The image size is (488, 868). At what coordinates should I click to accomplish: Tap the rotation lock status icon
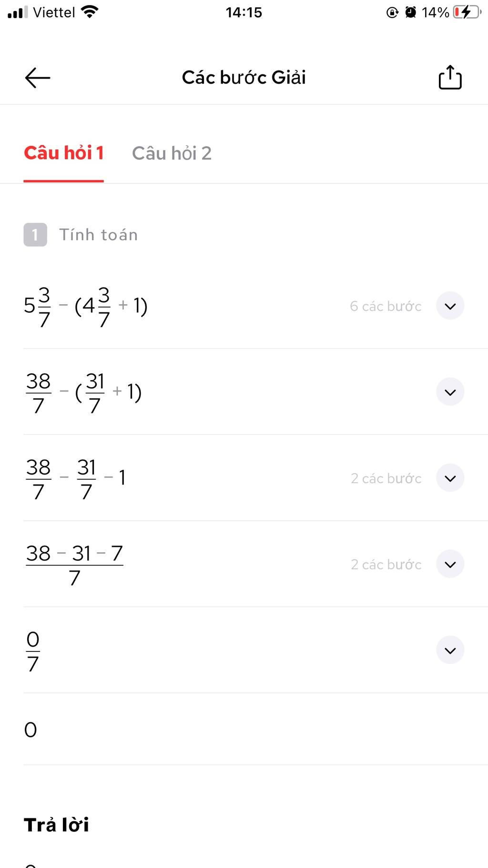pos(392,12)
